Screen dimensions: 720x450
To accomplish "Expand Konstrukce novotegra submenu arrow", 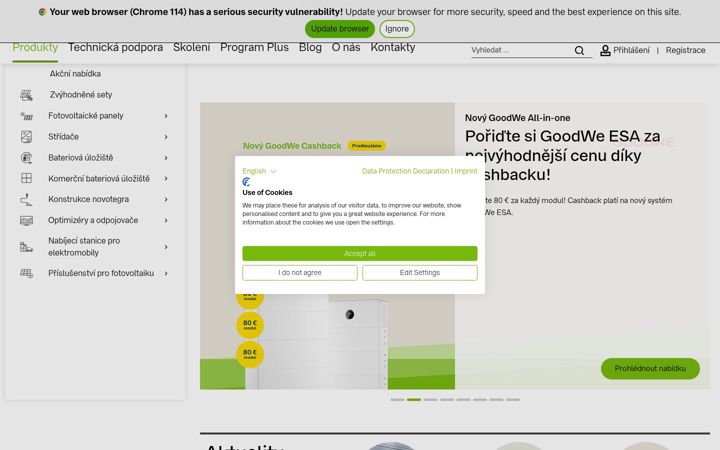I will click(166, 200).
